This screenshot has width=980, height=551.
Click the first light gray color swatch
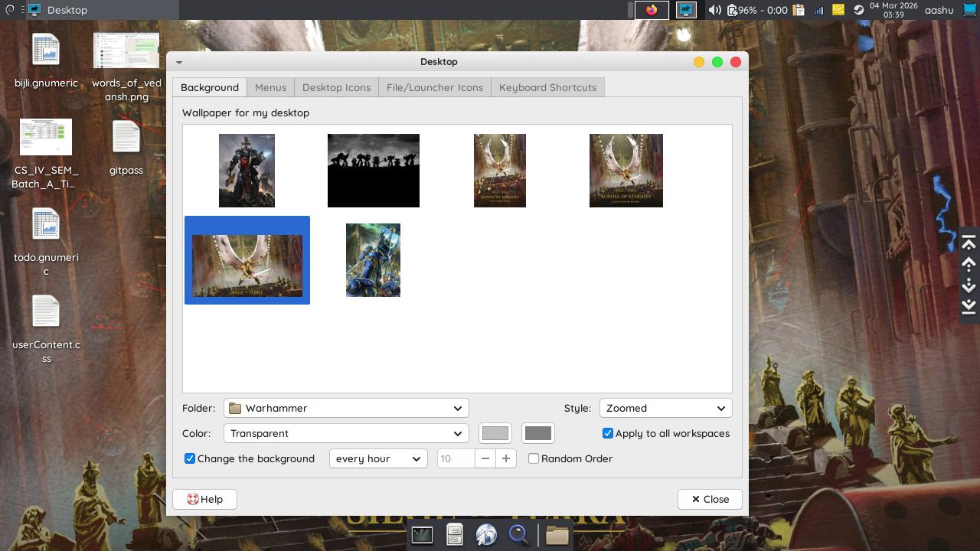tap(495, 433)
